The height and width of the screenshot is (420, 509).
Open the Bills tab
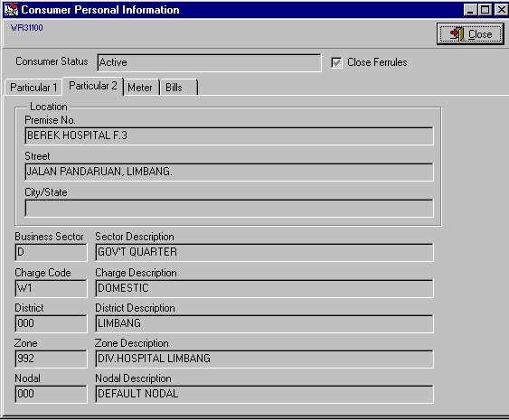click(178, 88)
